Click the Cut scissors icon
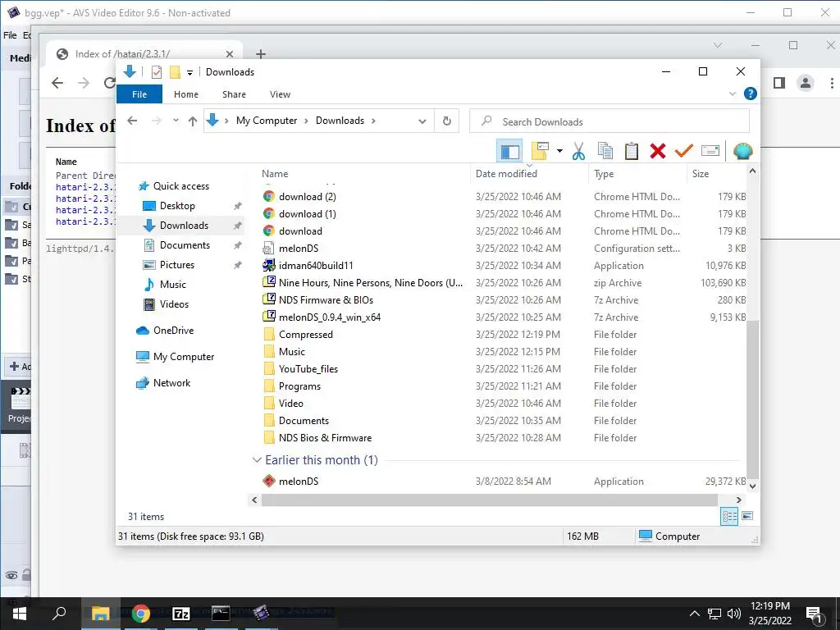The width and height of the screenshot is (840, 630). click(x=578, y=151)
